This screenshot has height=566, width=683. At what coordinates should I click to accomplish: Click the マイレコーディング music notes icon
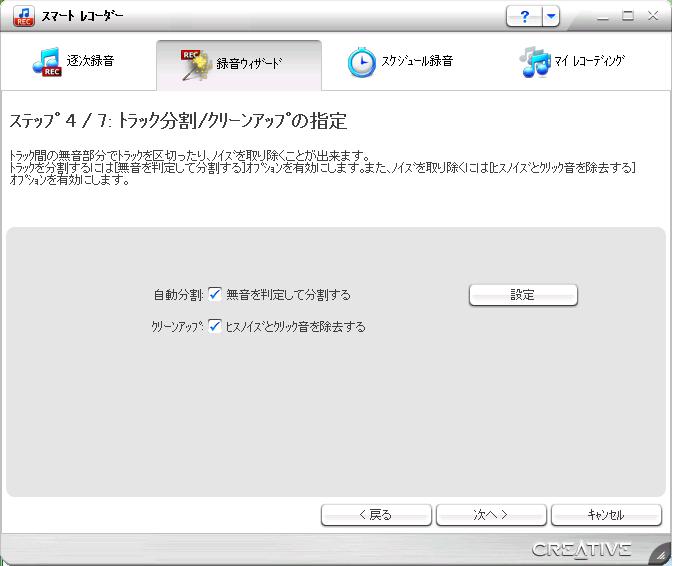[x=535, y=63]
